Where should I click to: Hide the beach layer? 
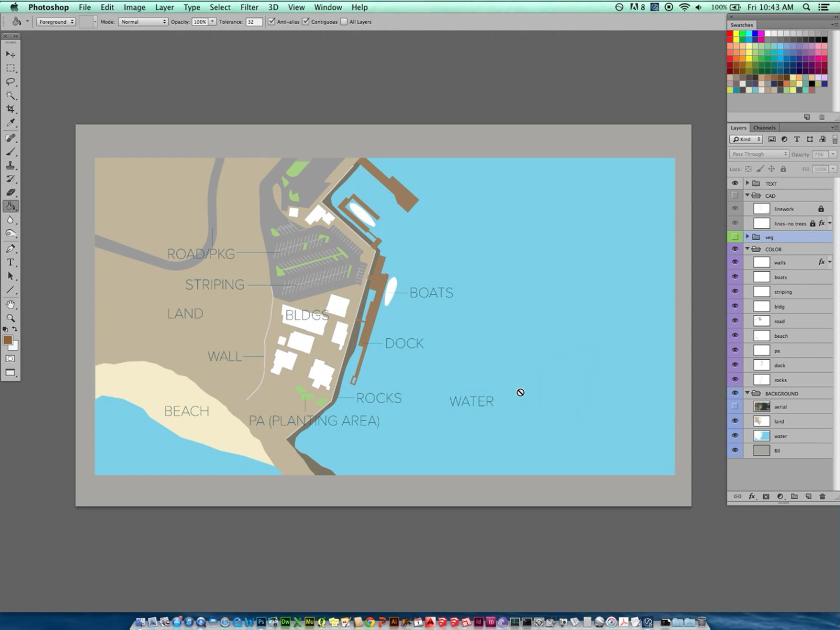click(735, 336)
